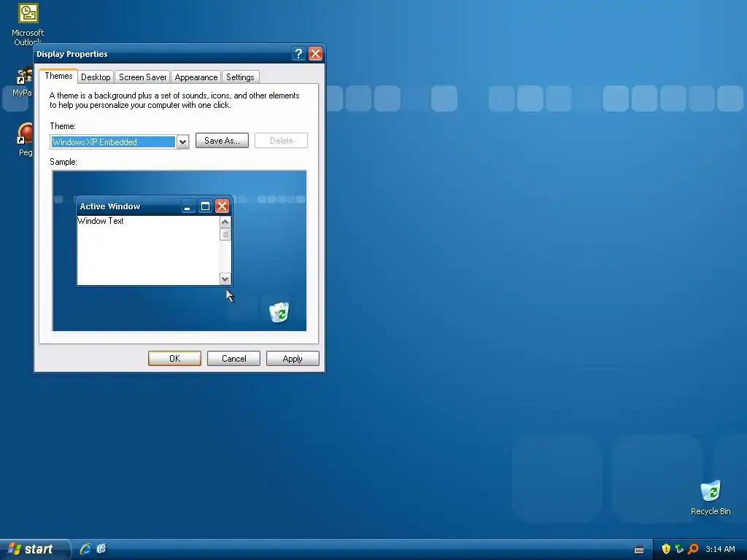This screenshot has height=560, width=747.
Task: Click the Save As... button
Action: tap(222, 141)
